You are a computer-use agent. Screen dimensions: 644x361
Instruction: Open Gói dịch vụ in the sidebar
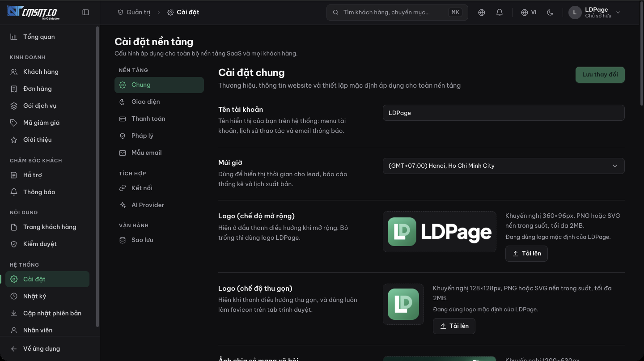tap(47, 106)
